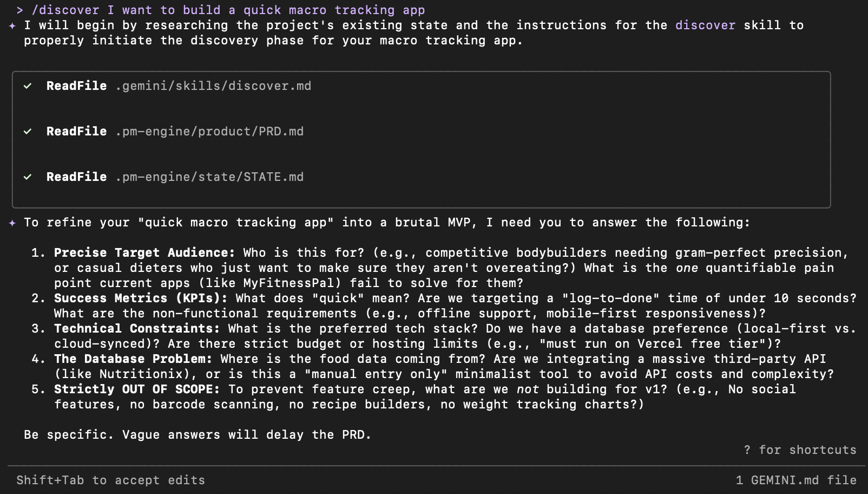Click the first ReadFile tool label
The height and width of the screenshot is (494, 868).
pyautogui.click(x=76, y=86)
